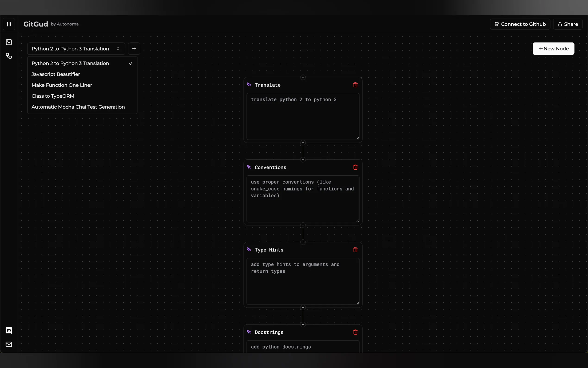Click the New Node button
Image resolution: width=588 pixels, height=368 pixels.
point(553,49)
